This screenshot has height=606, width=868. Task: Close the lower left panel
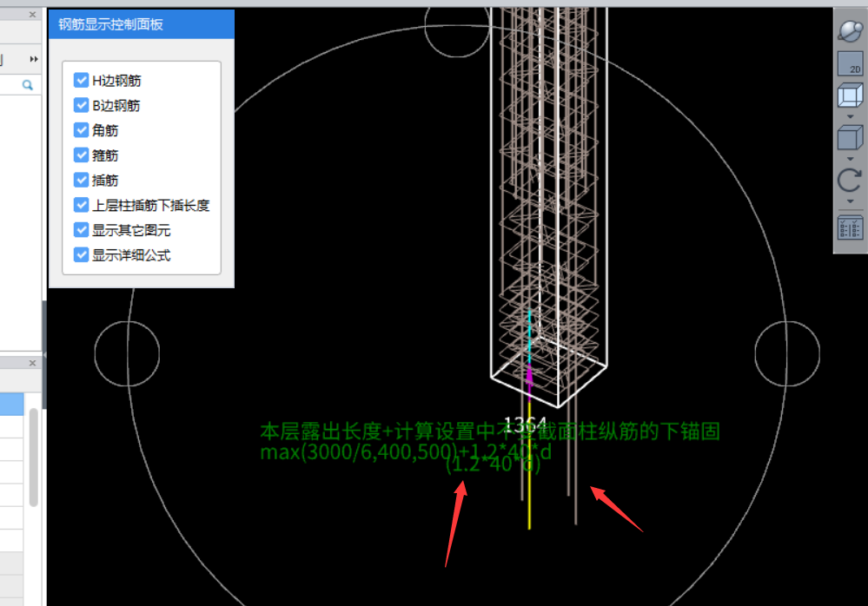point(32,363)
